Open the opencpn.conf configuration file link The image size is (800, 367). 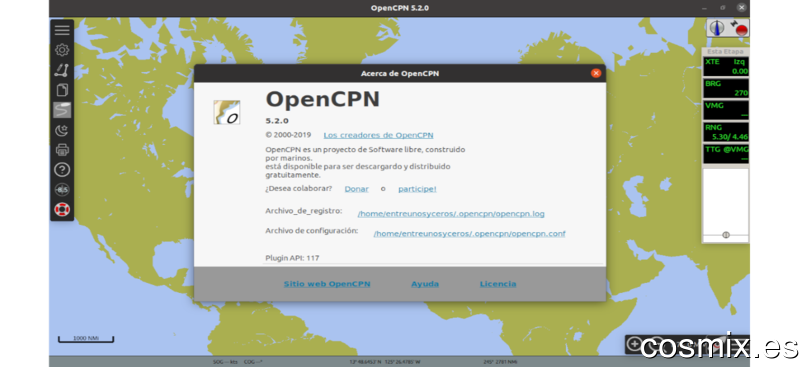(x=469, y=234)
